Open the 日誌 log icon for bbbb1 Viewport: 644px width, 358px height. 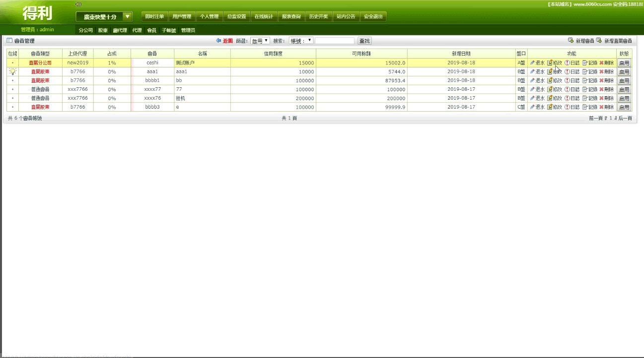[567, 81]
